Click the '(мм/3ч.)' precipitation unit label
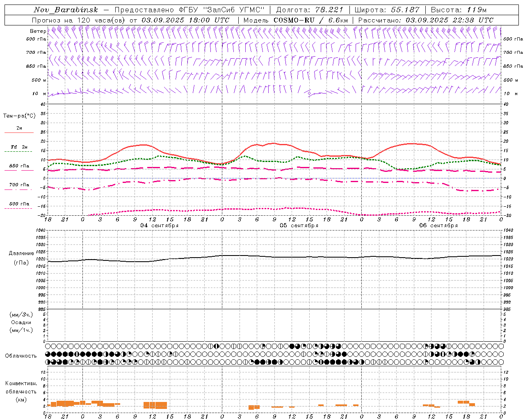 pos(21,315)
